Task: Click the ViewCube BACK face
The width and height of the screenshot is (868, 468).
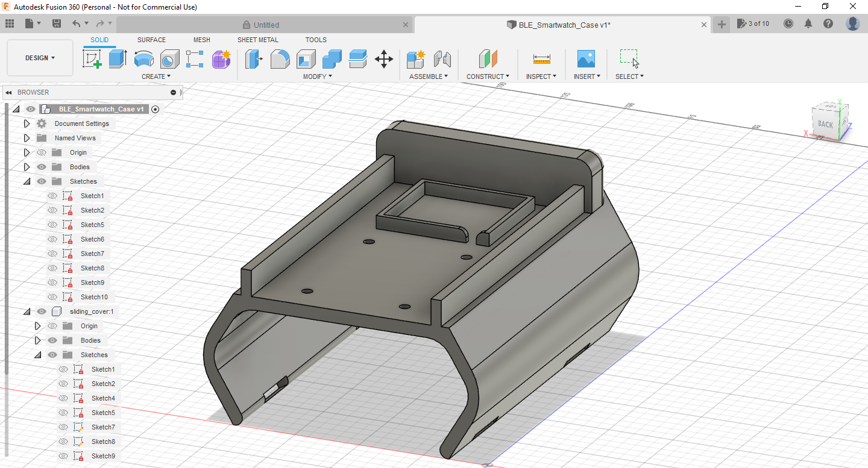Action: point(825,124)
